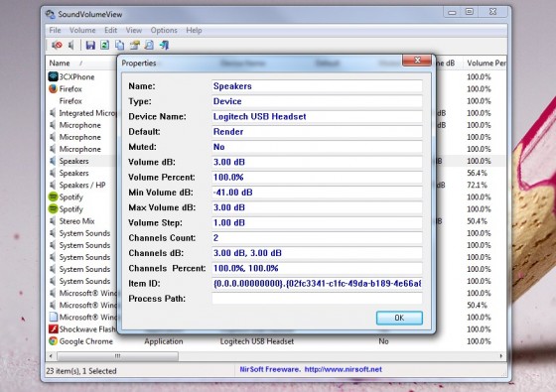Image resolution: width=556 pixels, height=392 pixels.
Task: Sort the list by the Name column header
Action: pyautogui.click(x=80, y=64)
